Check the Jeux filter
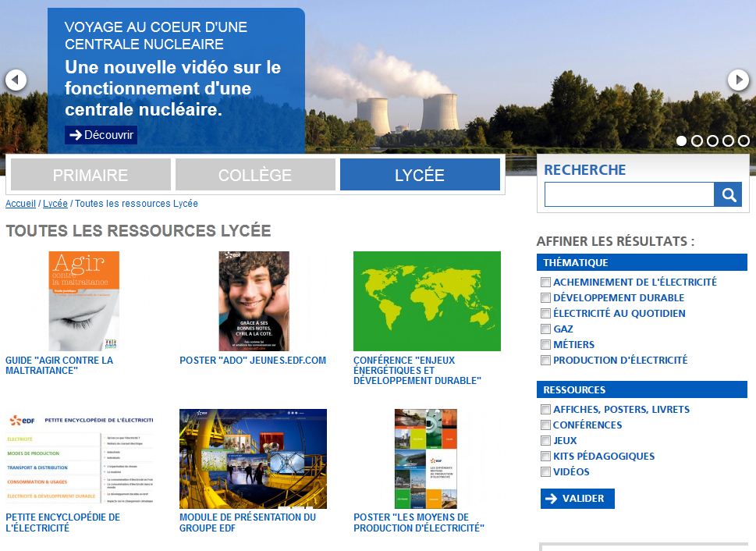The height and width of the screenshot is (551, 756). coord(545,440)
